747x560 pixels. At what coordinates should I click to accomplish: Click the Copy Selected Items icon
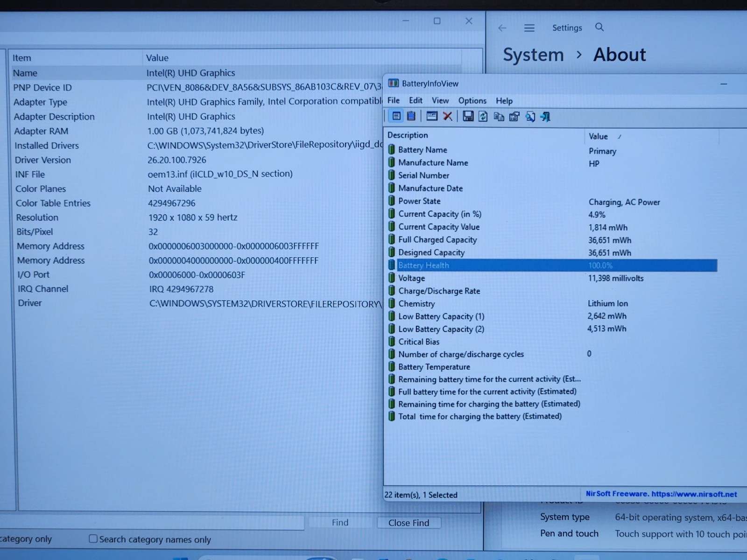(499, 117)
